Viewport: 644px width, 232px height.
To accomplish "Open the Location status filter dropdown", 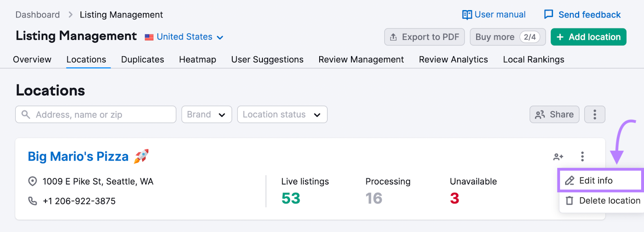I will point(282,115).
